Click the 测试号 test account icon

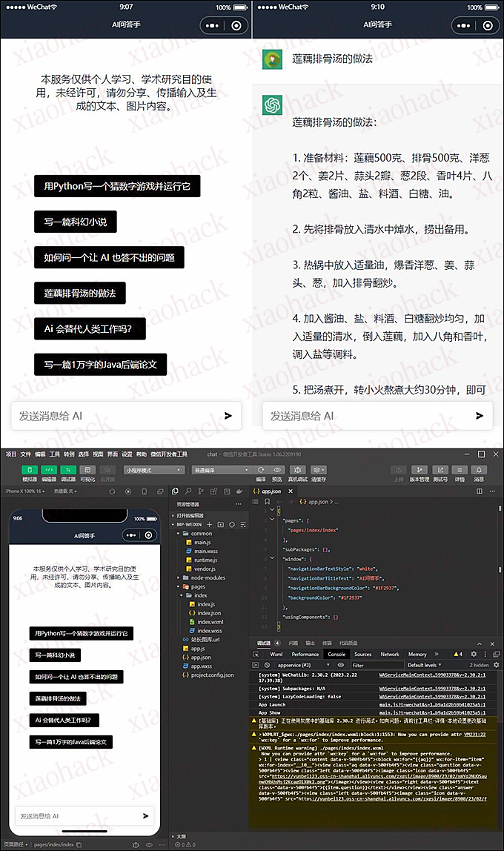[x=440, y=470]
